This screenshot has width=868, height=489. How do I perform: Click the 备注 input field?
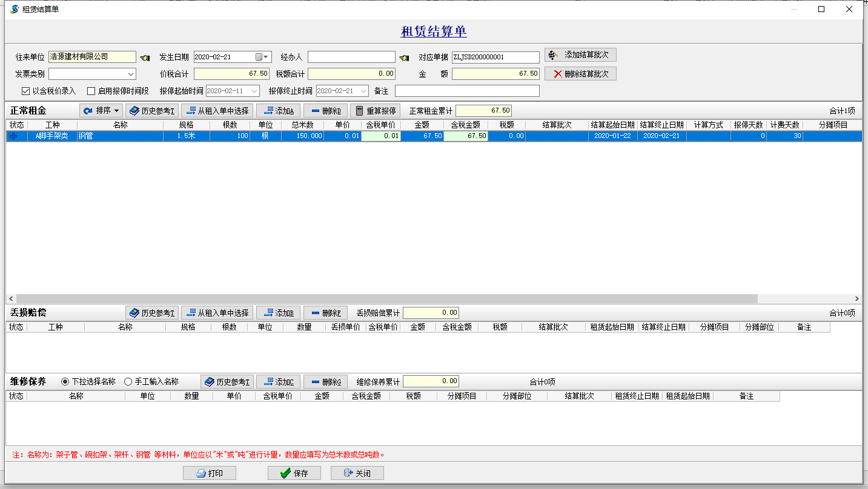(x=466, y=91)
